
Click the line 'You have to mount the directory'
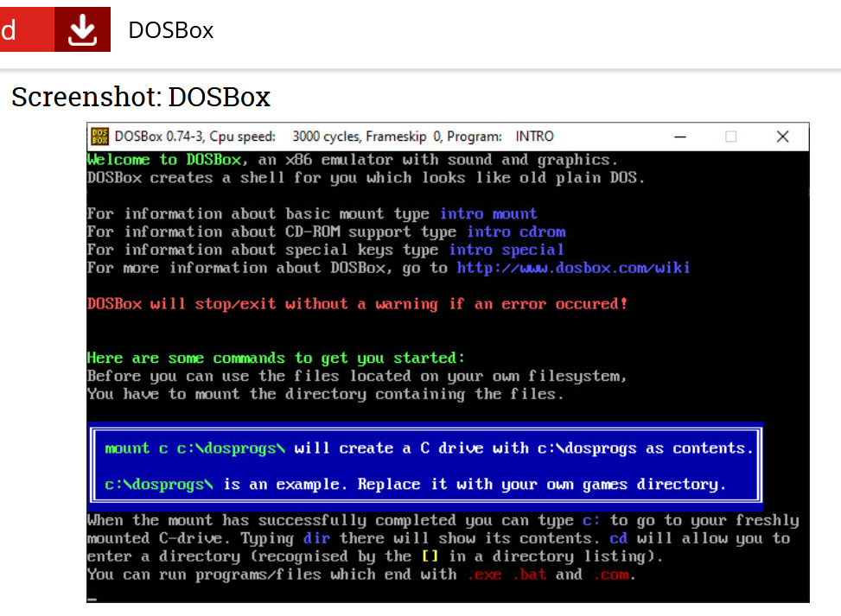(x=326, y=394)
